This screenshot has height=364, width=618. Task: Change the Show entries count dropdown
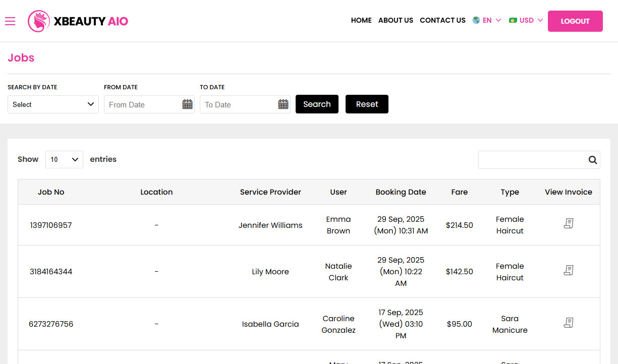pyautogui.click(x=64, y=159)
